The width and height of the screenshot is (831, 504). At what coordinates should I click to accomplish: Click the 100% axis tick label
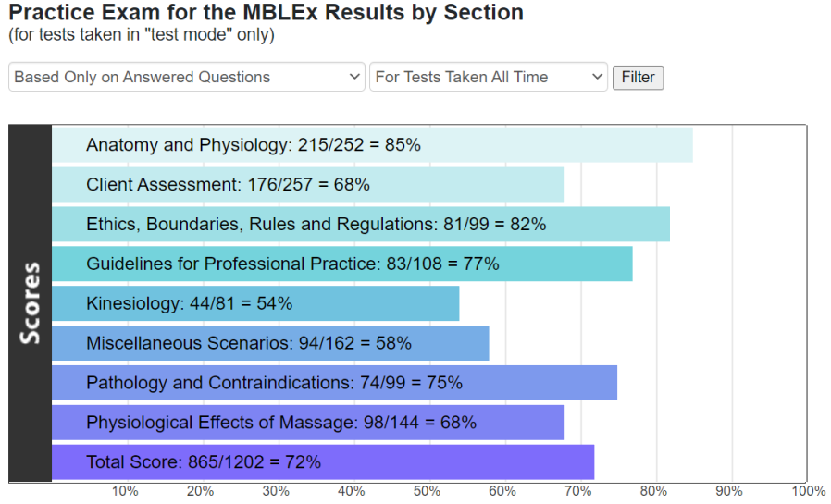(x=808, y=491)
